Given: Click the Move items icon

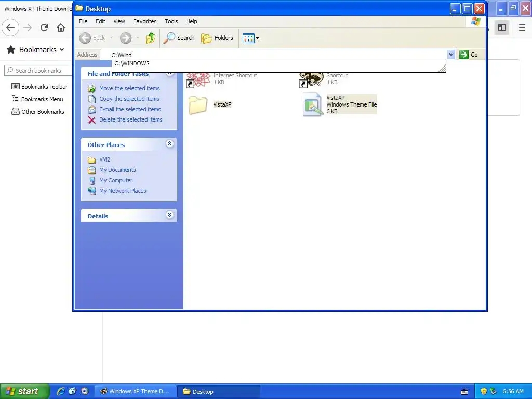Looking at the screenshot, I should pyautogui.click(x=91, y=88).
